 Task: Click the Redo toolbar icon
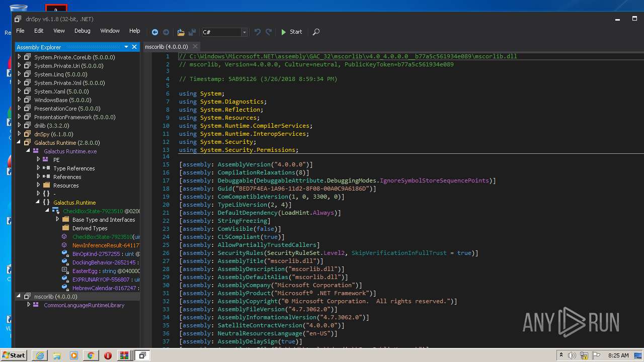pyautogui.click(x=269, y=32)
